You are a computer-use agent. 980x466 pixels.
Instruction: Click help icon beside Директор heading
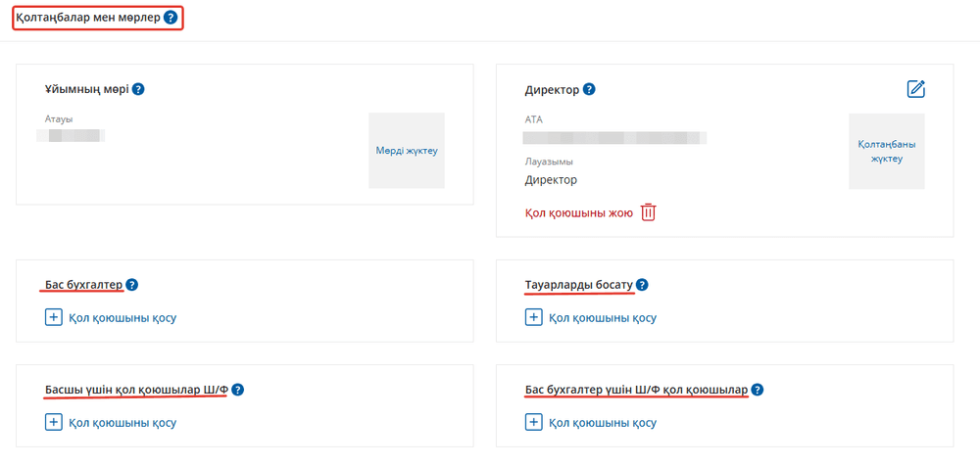click(x=589, y=89)
